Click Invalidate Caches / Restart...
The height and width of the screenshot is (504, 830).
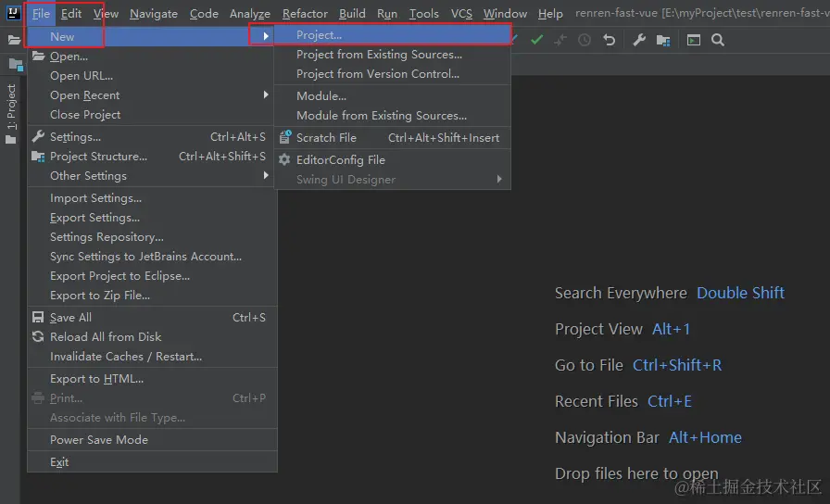click(x=152, y=357)
